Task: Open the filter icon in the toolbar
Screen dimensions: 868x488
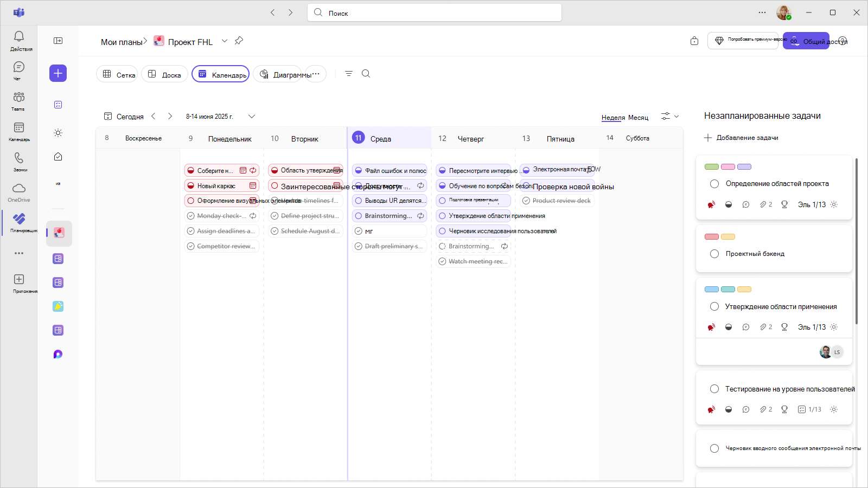Action: [349, 74]
